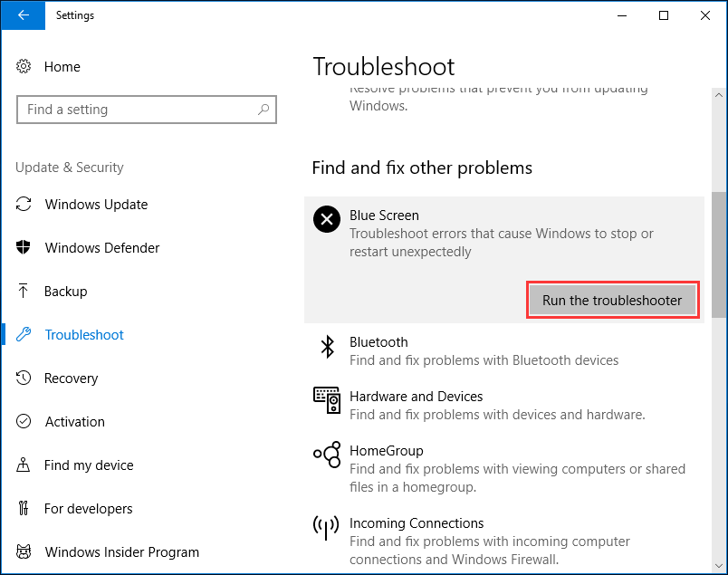The height and width of the screenshot is (575, 728).
Task: Click the Find my device icon
Action: 24,465
